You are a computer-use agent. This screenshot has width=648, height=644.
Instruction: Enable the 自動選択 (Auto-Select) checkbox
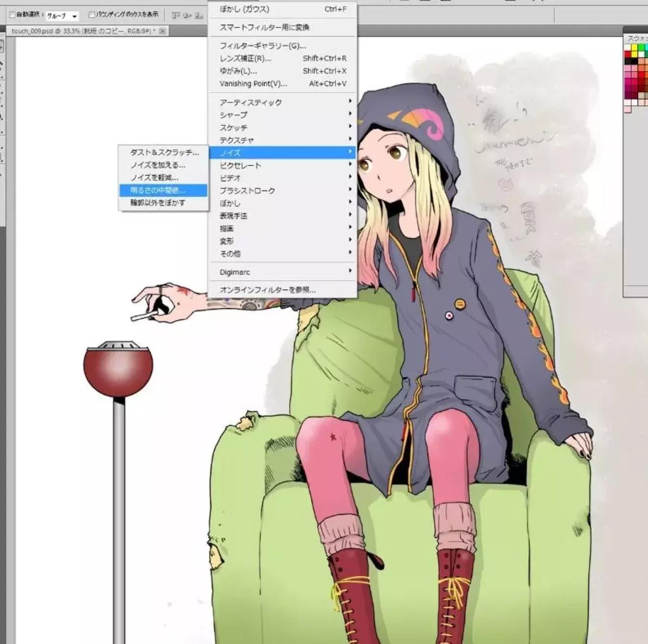(12, 15)
